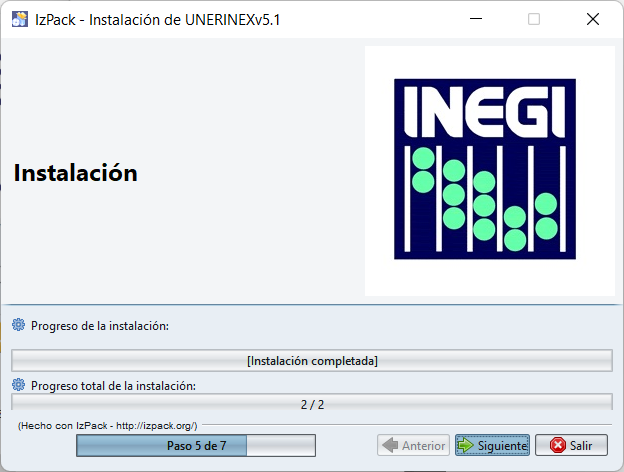Image resolution: width=624 pixels, height=472 pixels.
Task: Click the Instalación heading text
Action: coord(76,173)
